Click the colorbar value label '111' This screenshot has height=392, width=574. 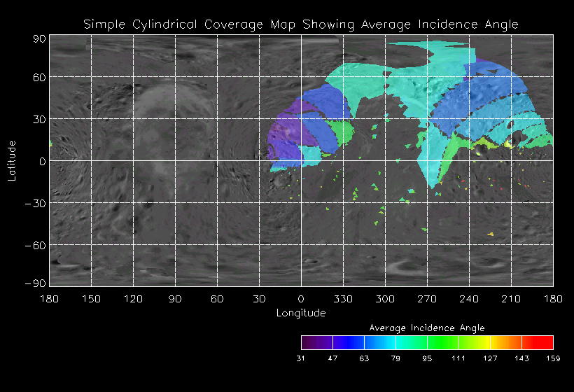click(x=458, y=358)
